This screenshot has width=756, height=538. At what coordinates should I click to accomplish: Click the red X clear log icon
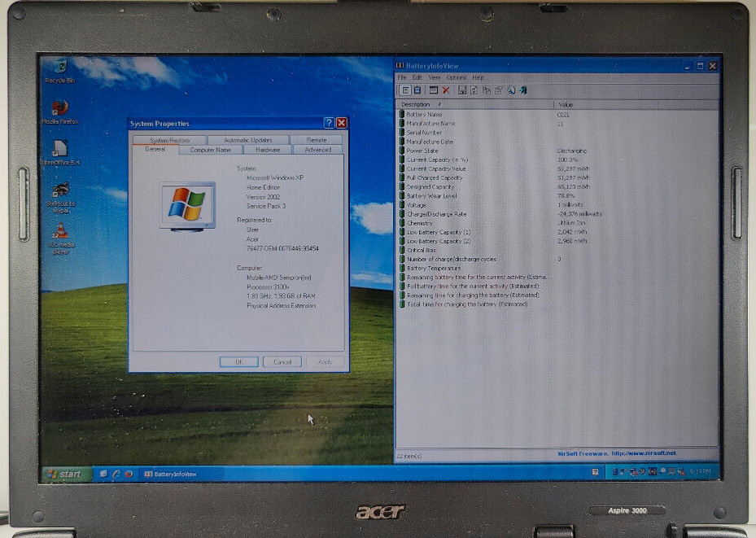[x=446, y=90]
